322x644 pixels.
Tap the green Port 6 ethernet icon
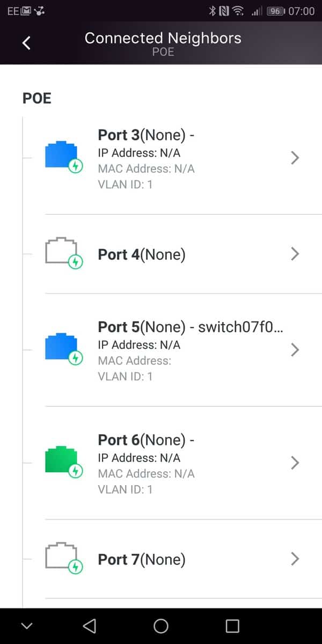(61, 461)
